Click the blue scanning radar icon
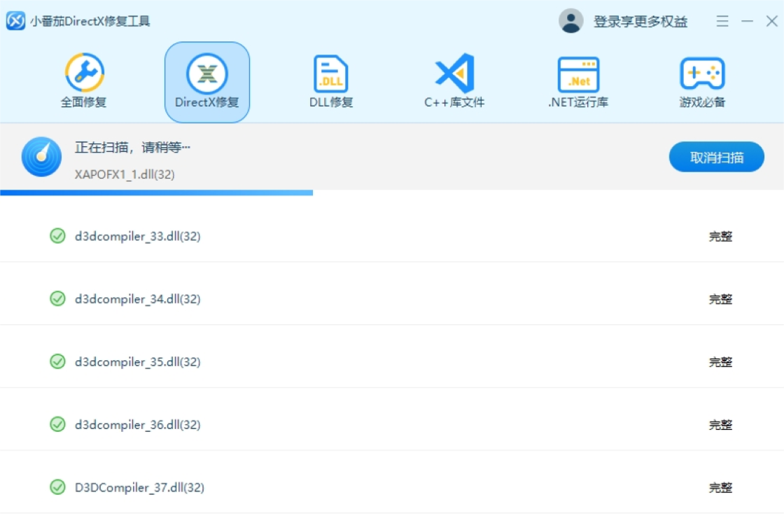 (41, 157)
